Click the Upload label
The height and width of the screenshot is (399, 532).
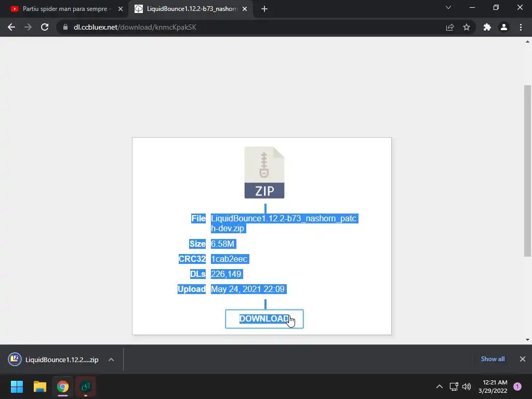[192, 289]
